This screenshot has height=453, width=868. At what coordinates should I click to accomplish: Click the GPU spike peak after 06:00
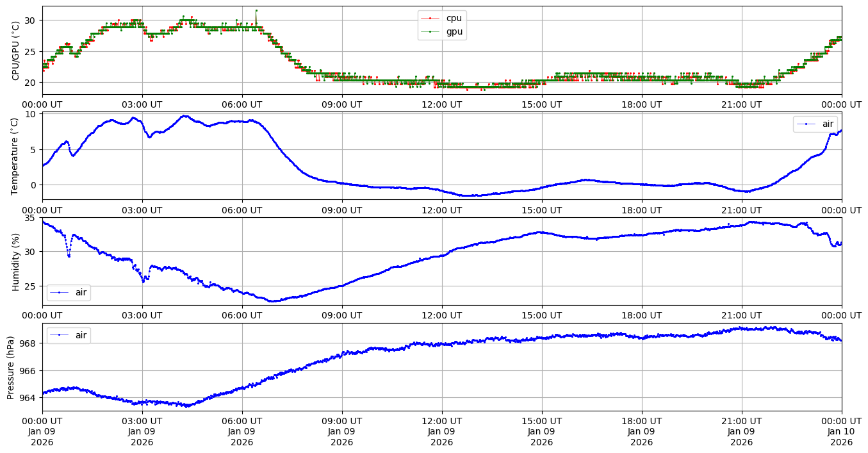pos(256,10)
